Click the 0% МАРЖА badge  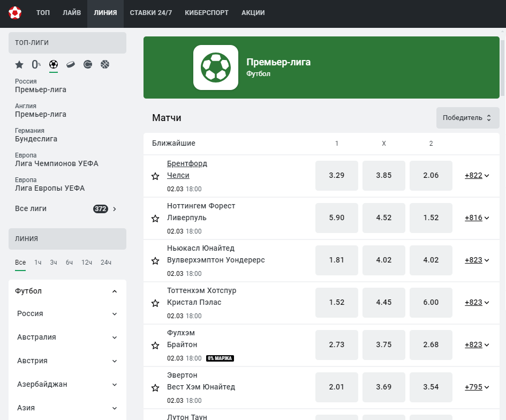tap(220, 358)
